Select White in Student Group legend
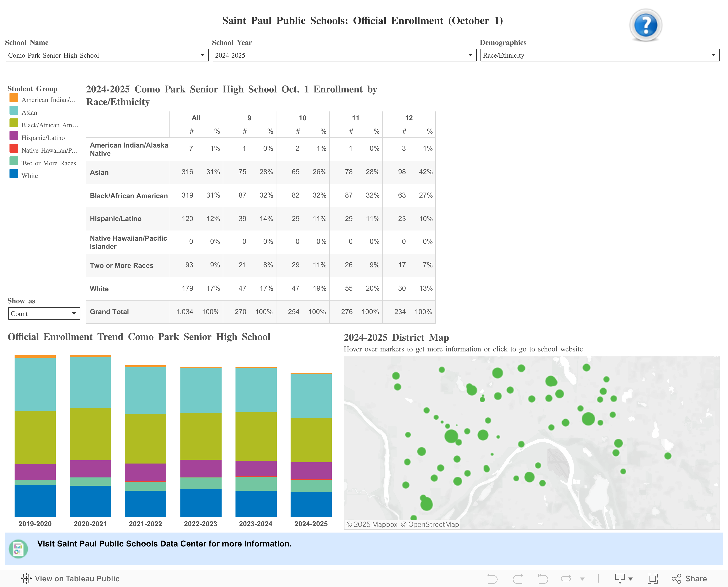The image size is (728, 587). (30, 175)
